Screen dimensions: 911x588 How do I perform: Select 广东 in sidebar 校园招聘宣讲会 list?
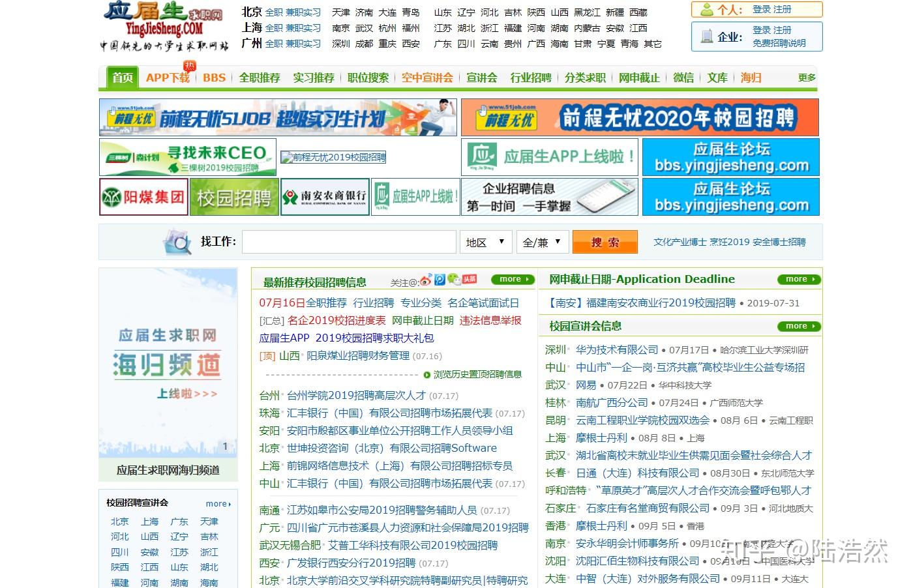[179, 522]
